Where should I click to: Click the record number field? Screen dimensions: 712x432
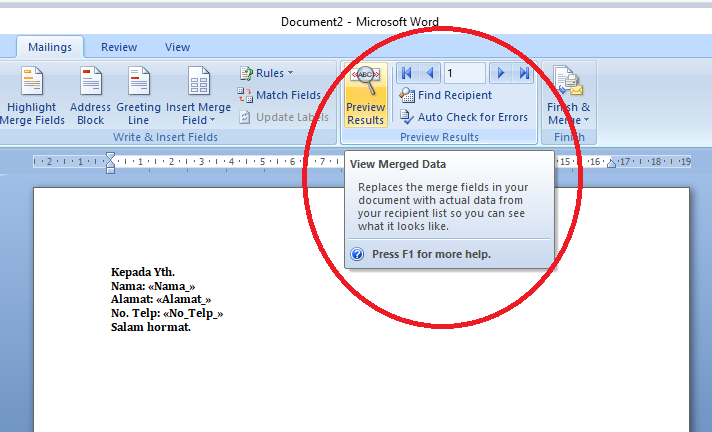(x=465, y=73)
